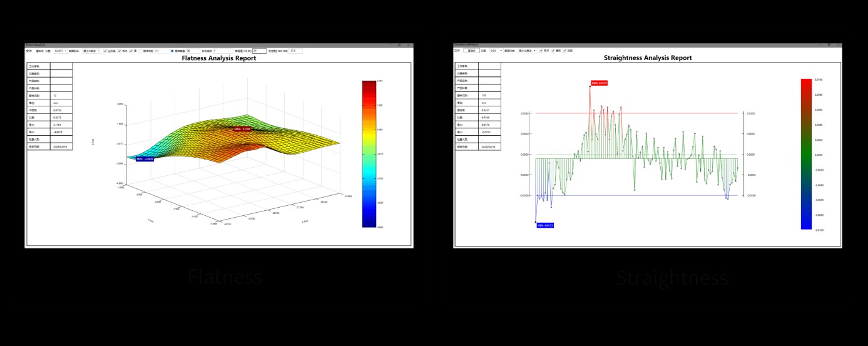The image size is (868, 346).
Task: Click the 105 point count cell in Straightness table
Action: [490, 95]
